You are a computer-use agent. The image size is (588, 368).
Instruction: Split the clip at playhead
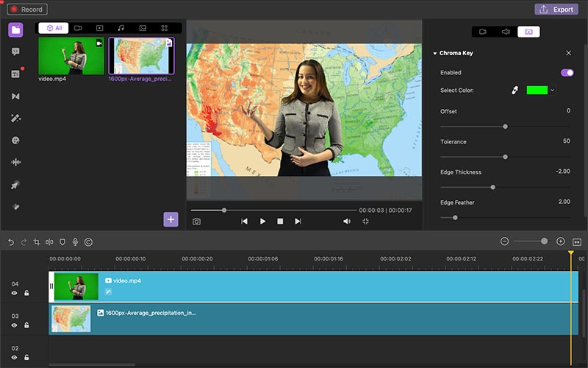(x=49, y=242)
